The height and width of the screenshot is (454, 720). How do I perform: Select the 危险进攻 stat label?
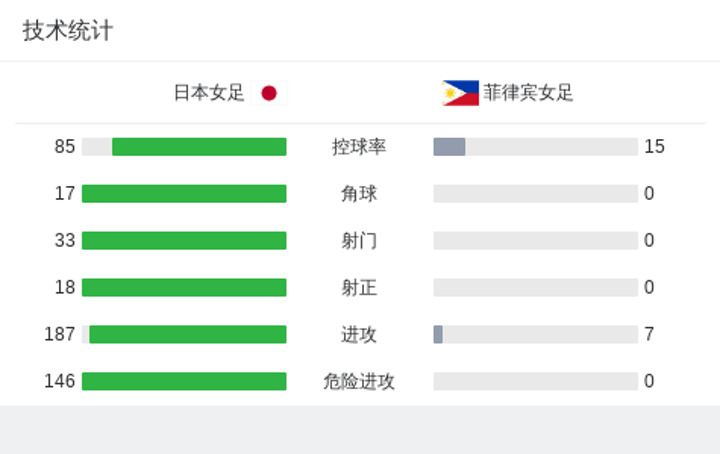point(359,381)
